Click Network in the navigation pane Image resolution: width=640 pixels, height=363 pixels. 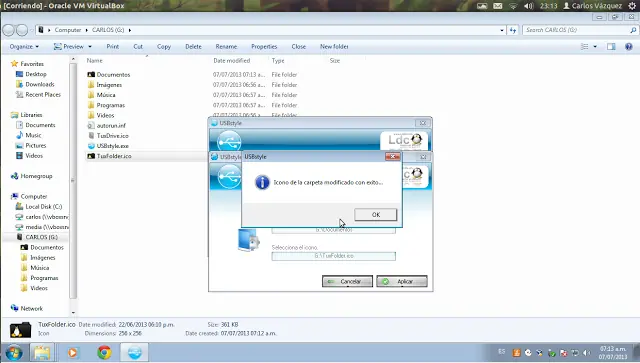31,308
